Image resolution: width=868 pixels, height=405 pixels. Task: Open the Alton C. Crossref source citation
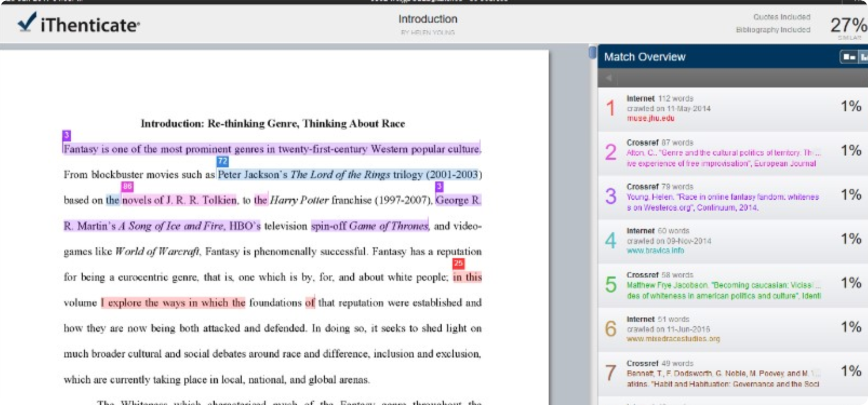pos(723,158)
